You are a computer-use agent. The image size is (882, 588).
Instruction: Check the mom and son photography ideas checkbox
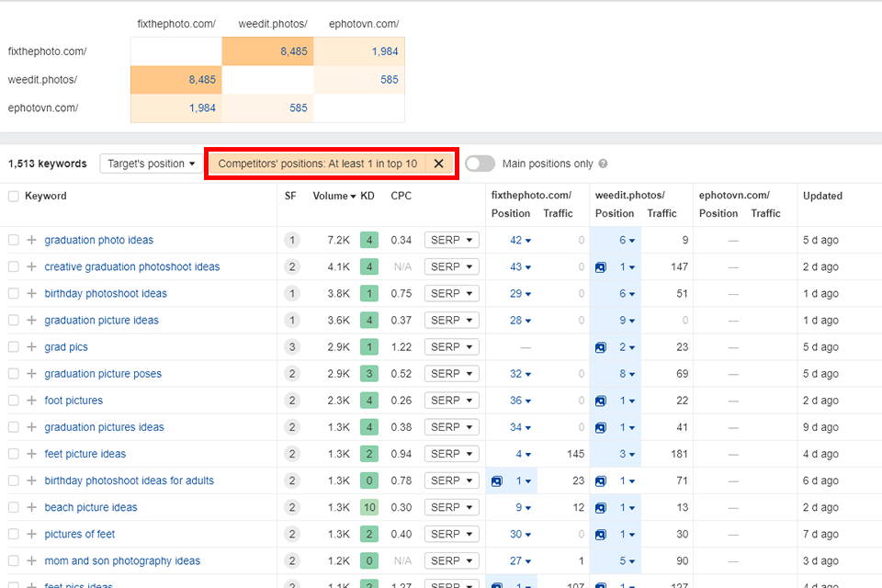click(x=14, y=560)
